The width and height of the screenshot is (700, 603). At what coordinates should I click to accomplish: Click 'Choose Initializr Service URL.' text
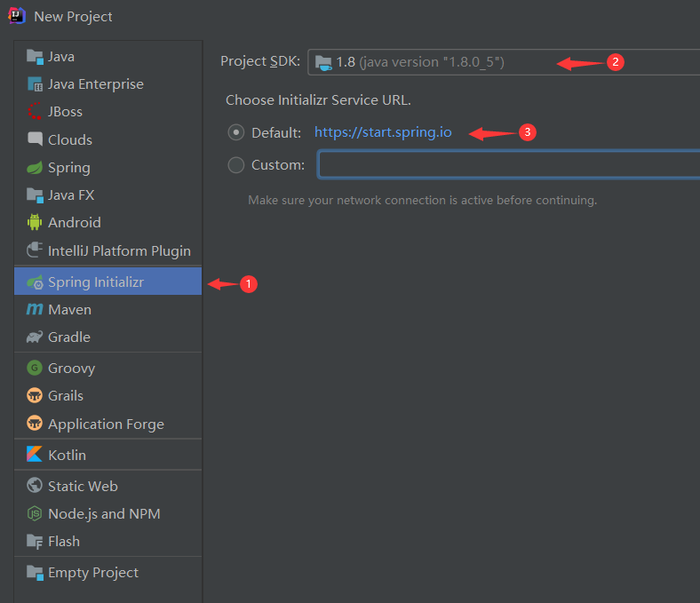[x=318, y=100]
